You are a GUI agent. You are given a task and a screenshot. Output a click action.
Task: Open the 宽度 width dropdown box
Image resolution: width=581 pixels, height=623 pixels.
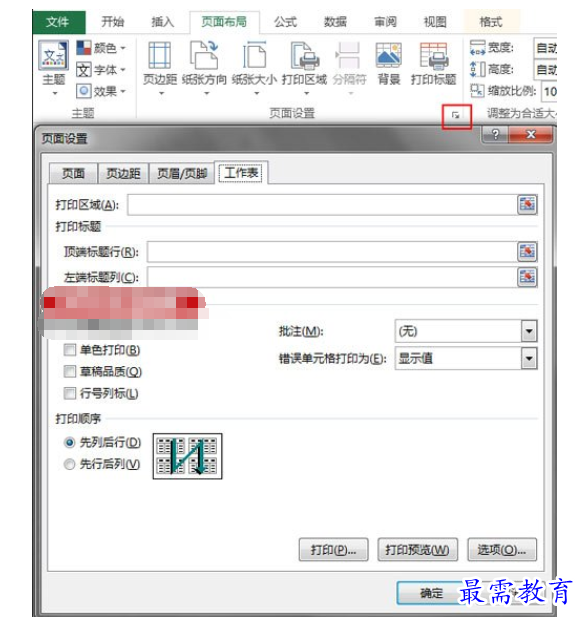coord(545,48)
